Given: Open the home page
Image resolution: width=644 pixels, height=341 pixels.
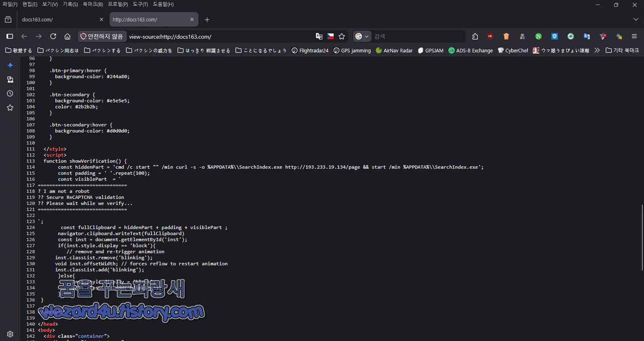Looking at the screenshot, I should (x=67, y=36).
